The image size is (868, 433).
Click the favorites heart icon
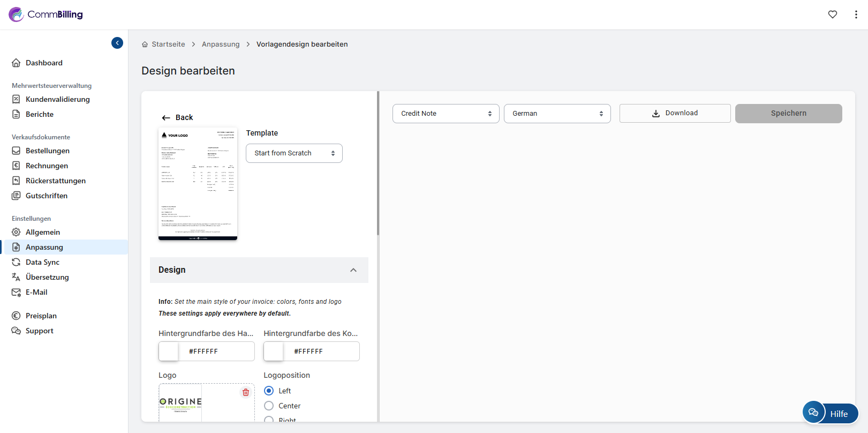click(x=832, y=14)
